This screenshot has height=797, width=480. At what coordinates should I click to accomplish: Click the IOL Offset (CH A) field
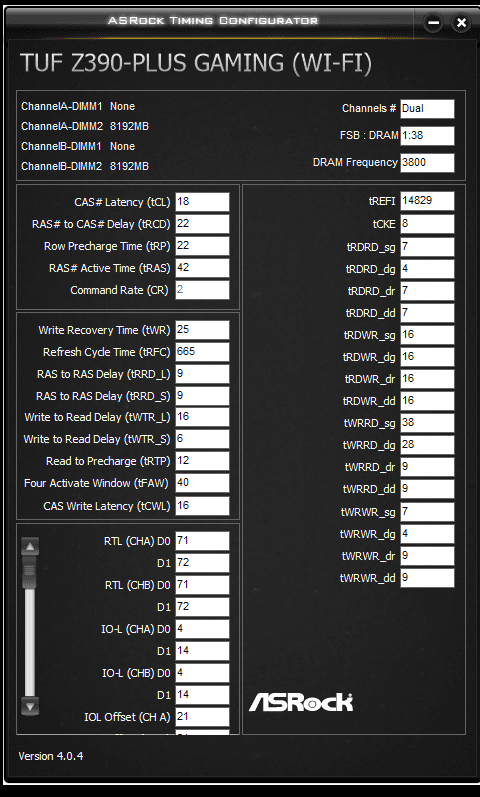[202, 717]
